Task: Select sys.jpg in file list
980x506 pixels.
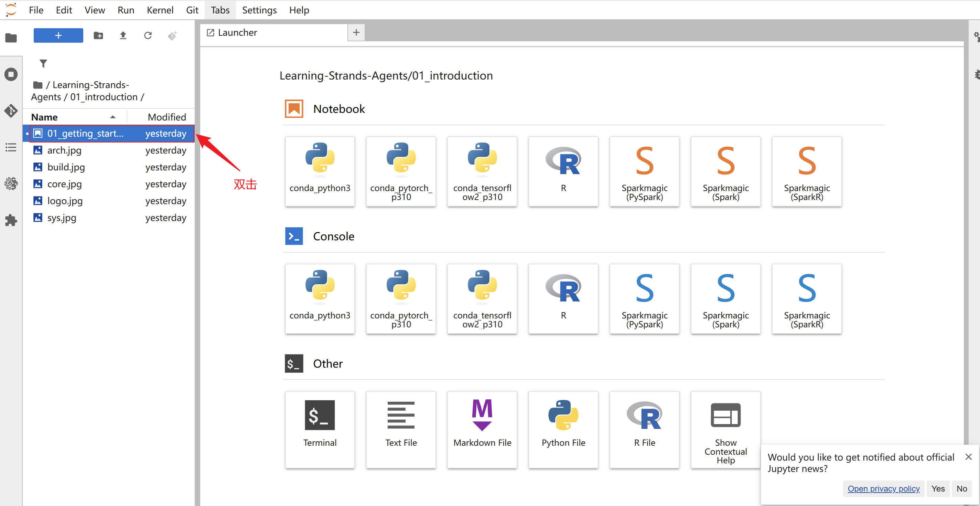Action: pyautogui.click(x=109, y=218)
